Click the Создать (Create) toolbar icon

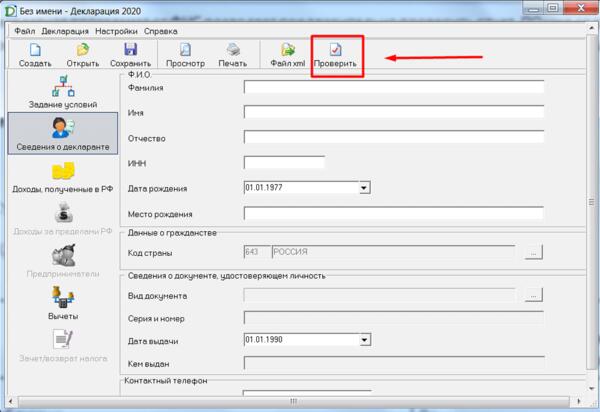pos(34,54)
